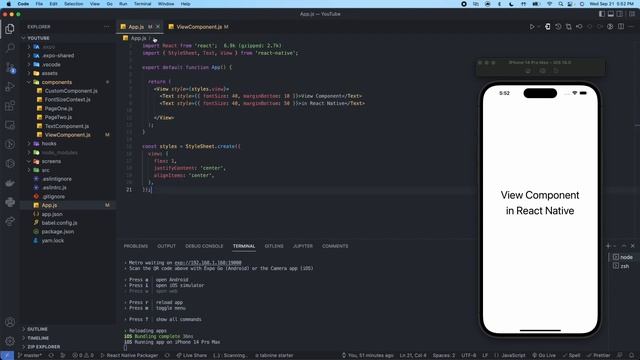The image size is (640, 360).
Task: Open the Extensions view in the activity bar
Action: point(10,106)
